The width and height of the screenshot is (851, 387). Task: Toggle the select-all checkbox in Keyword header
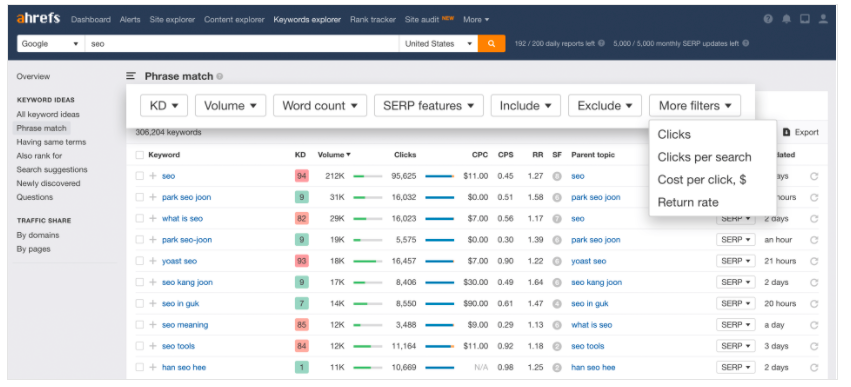[139, 155]
